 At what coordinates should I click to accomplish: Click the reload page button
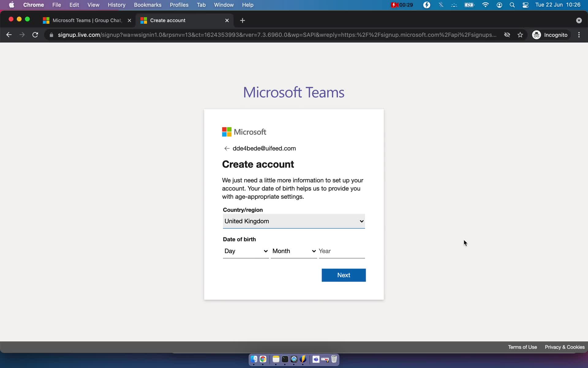(x=36, y=35)
